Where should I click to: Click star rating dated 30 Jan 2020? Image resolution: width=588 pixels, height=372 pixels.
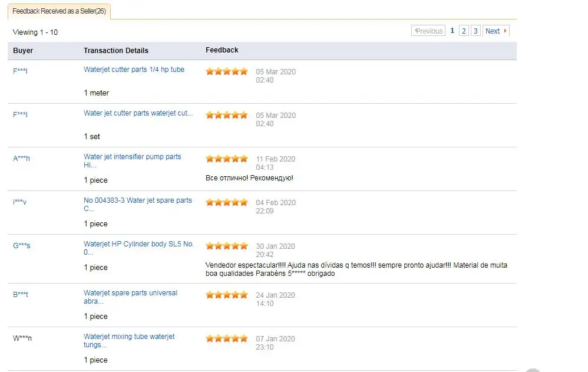(x=227, y=246)
